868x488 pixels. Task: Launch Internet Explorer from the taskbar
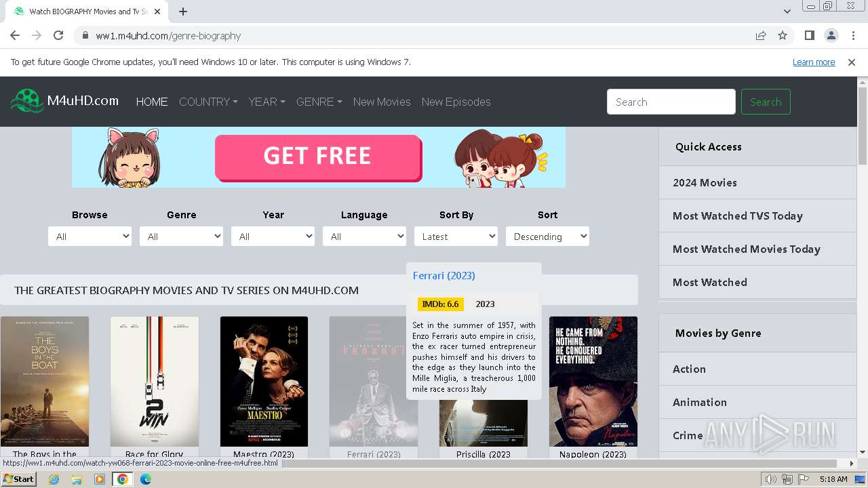click(54, 479)
